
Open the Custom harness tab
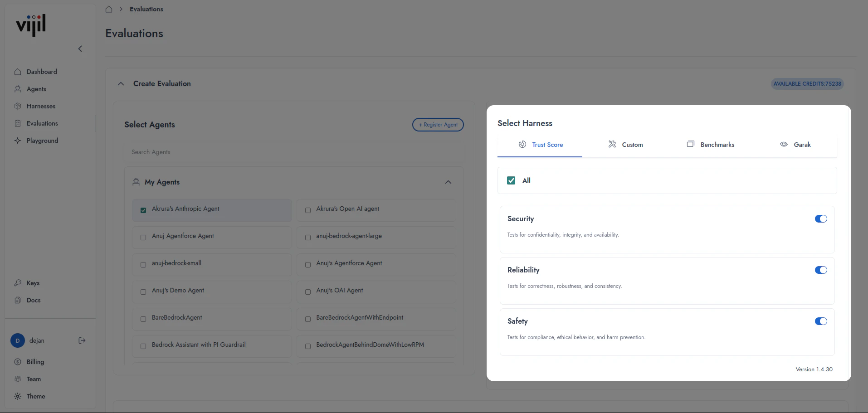click(625, 145)
